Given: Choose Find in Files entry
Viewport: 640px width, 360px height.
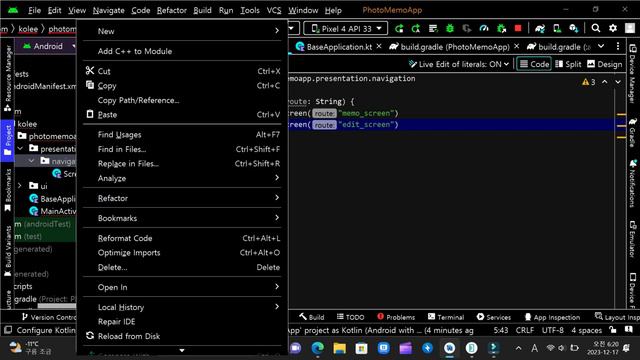Looking at the screenshot, I should (x=182, y=149).
